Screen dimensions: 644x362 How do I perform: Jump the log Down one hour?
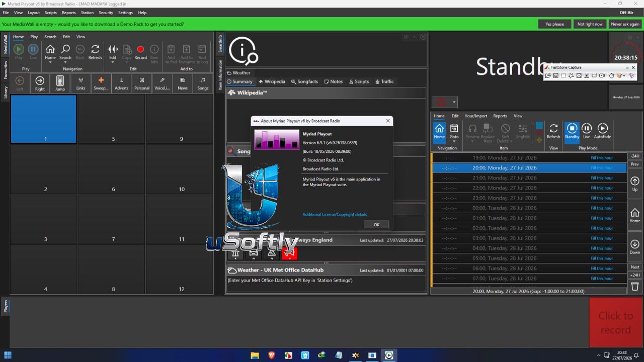pos(635,247)
